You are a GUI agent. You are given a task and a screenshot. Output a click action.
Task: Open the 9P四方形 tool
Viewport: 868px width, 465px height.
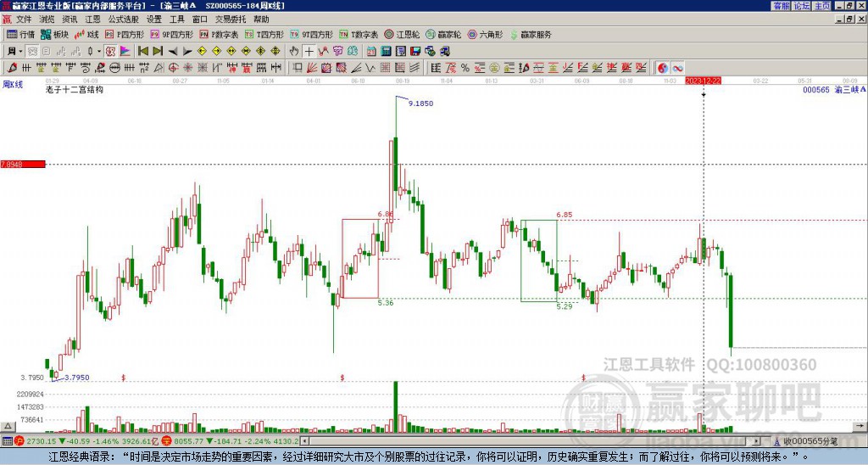click(x=171, y=34)
